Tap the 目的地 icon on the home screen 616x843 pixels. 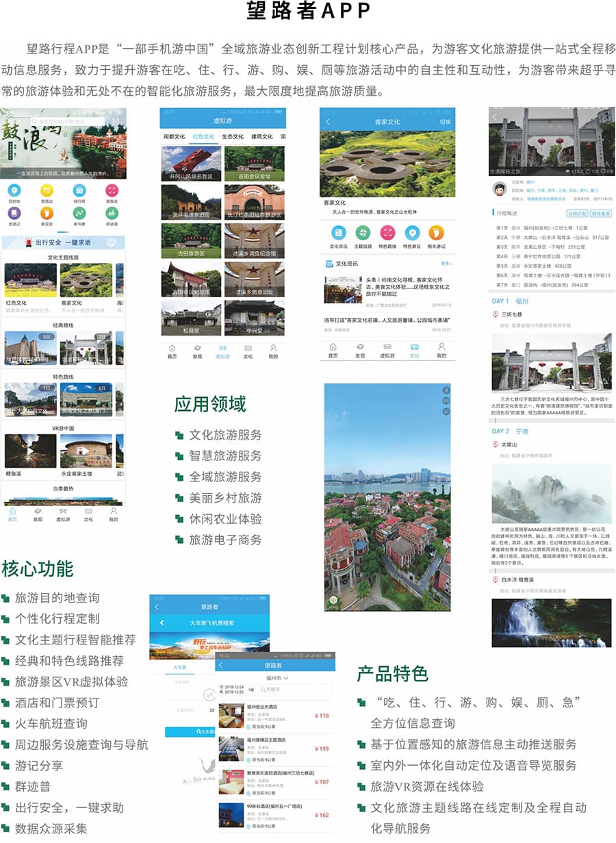[14, 190]
